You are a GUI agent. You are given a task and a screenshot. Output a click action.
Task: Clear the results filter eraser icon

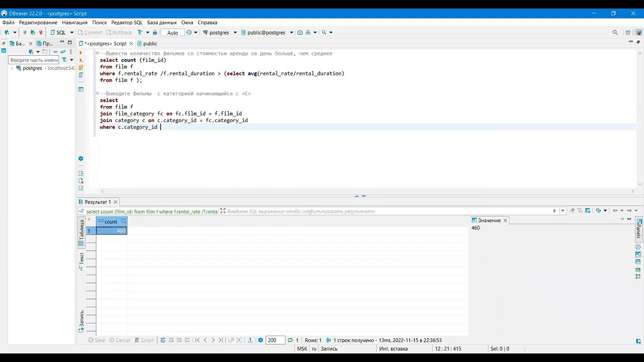coord(572,211)
